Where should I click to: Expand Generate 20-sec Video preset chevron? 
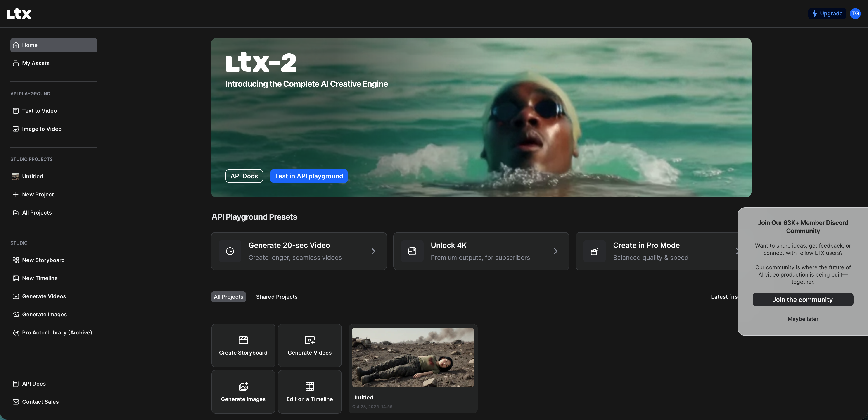click(373, 251)
